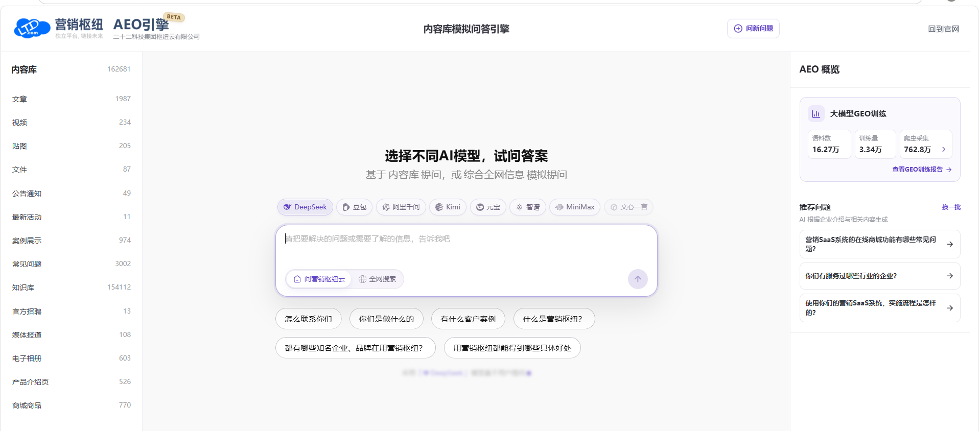The width and height of the screenshot is (980, 431).
Task: Switch search mode to 全网搜索
Action: (x=377, y=279)
